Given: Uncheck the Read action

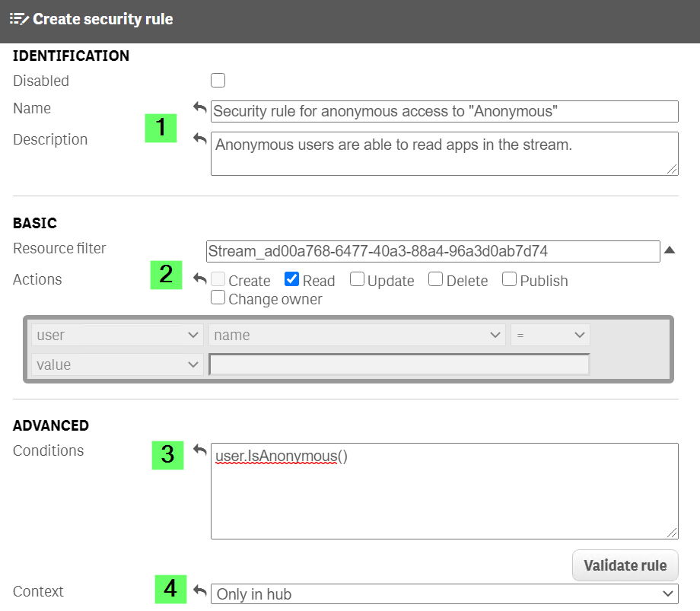Looking at the screenshot, I should pyautogui.click(x=292, y=279).
